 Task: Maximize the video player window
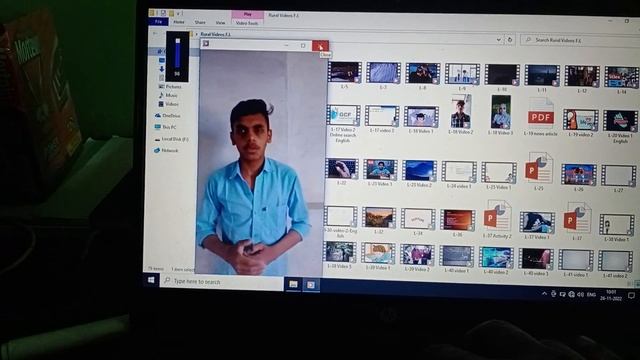(x=303, y=45)
